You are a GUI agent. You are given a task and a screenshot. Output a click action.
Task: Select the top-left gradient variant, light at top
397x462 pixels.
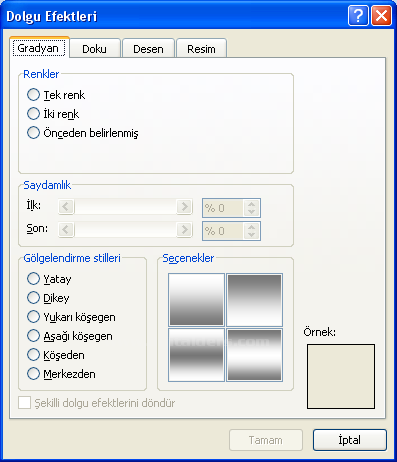tap(196, 300)
